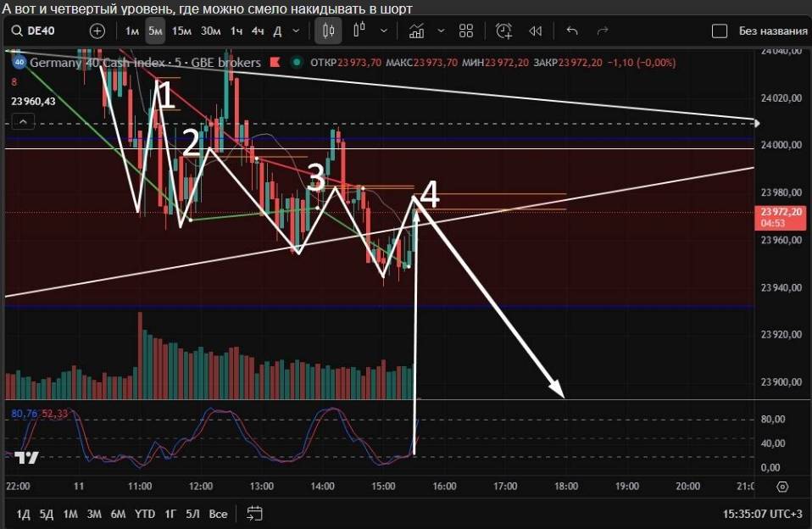Open indicator templates grid icon
The width and height of the screenshot is (812, 529).
point(465,31)
